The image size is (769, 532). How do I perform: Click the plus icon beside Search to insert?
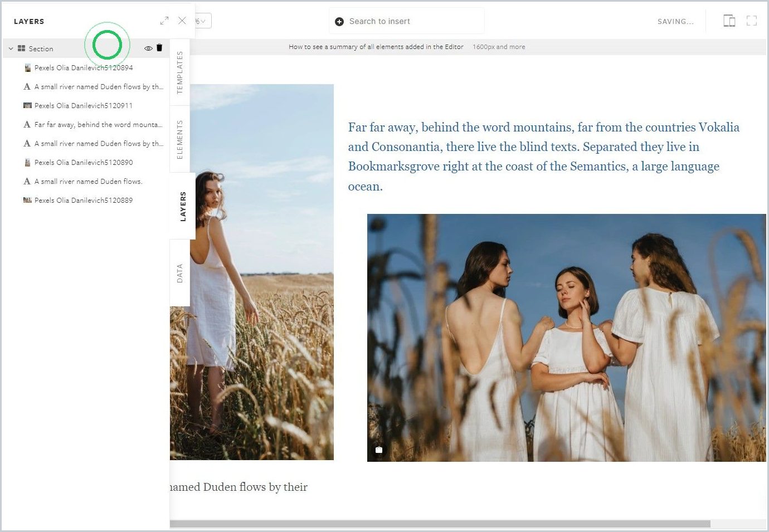coord(339,22)
